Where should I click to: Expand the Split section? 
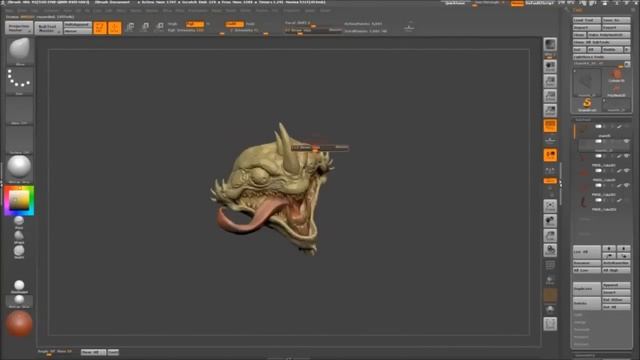coord(578,315)
